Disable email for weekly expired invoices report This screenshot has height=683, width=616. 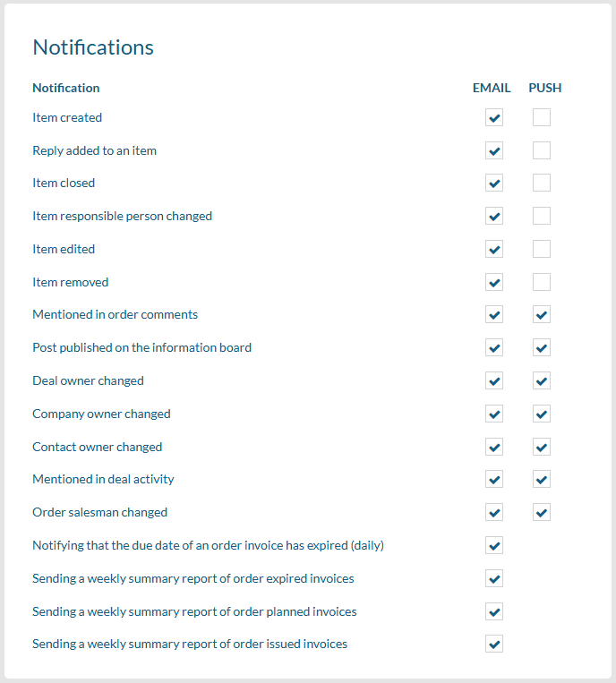(494, 578)
